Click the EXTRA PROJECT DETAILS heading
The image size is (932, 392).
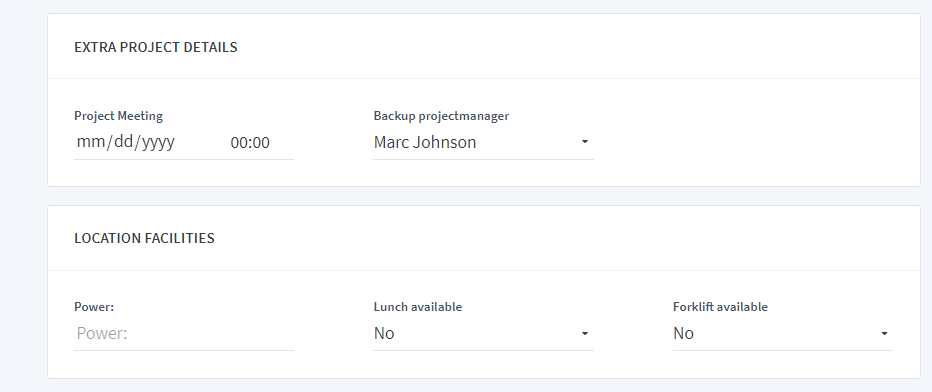click(156, 47)
